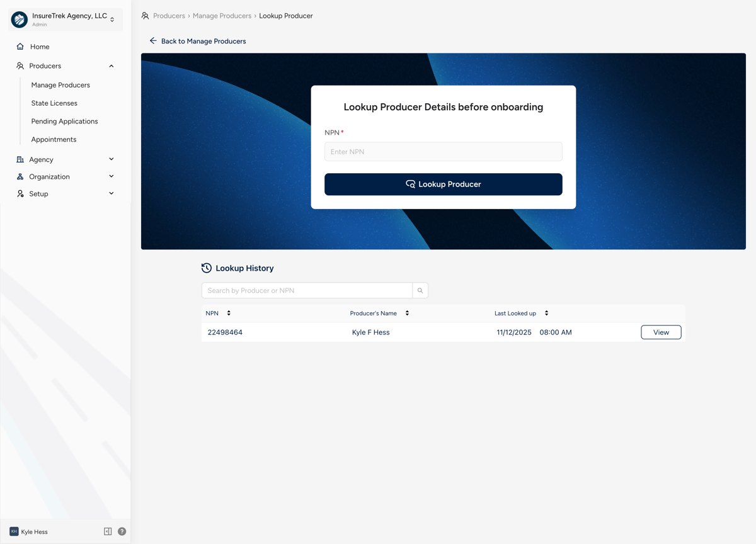This screenshot has height=544, width=756.
Task: Toggle sorting on the NPN column
Action: (x=227, y=313)
